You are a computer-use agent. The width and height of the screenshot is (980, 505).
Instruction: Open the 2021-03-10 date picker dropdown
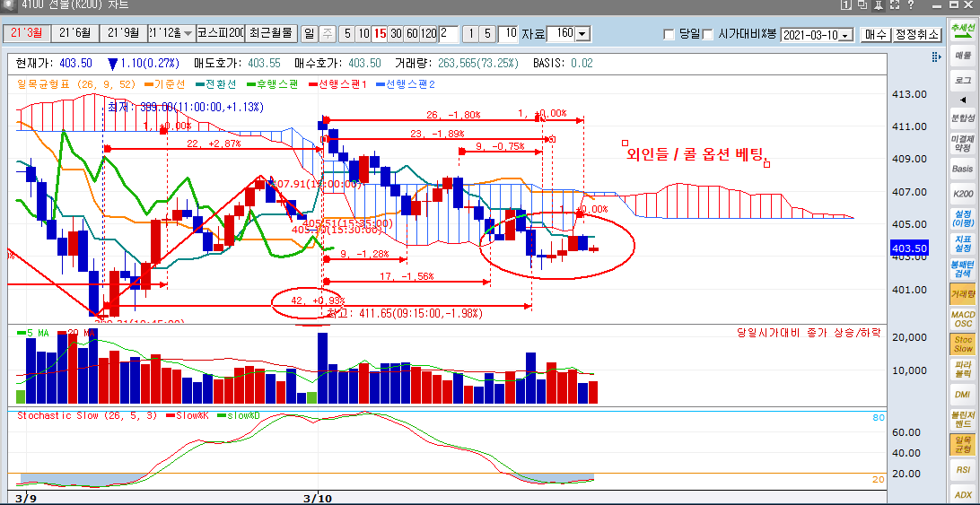[x=845, y=34]
